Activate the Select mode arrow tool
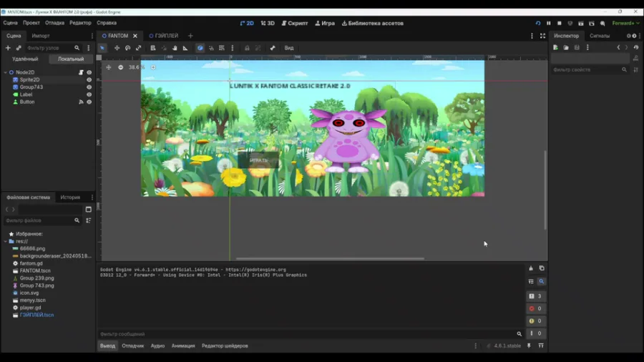644x362 pixels. tap(102, 48)
